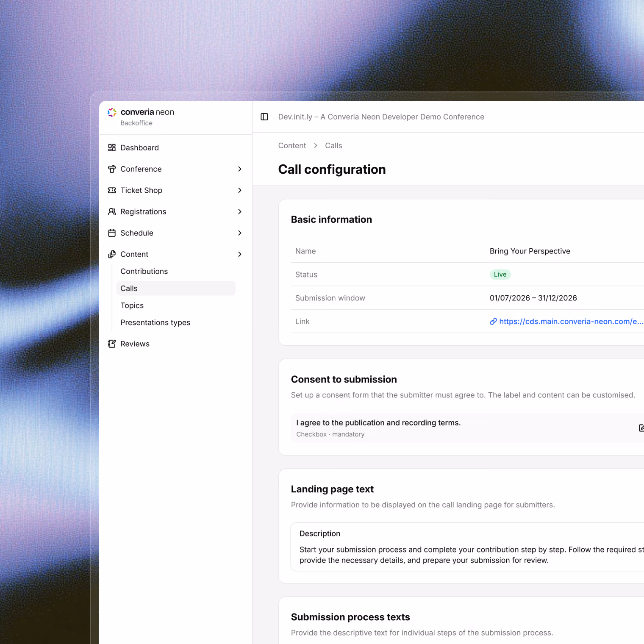Screen dimensions: 644x644
Task: Click the Landing page text heading
Action: (x=332, y=489)
